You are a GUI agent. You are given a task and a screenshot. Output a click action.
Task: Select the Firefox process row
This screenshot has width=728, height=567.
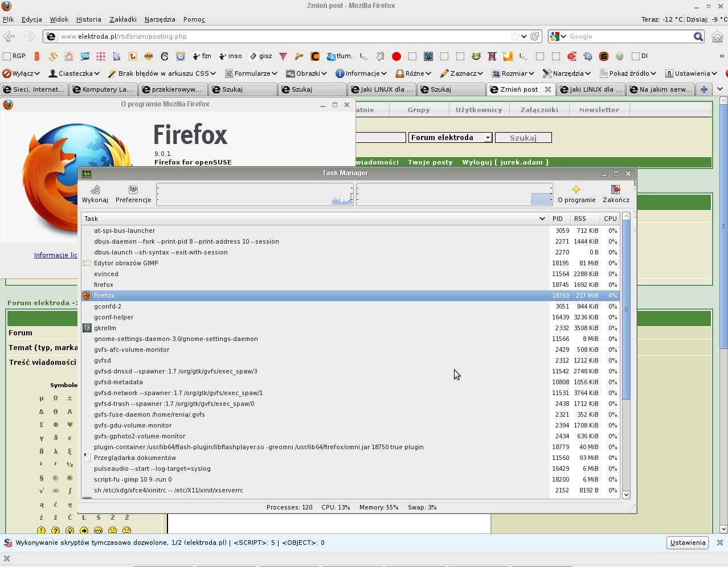[350, 295]
